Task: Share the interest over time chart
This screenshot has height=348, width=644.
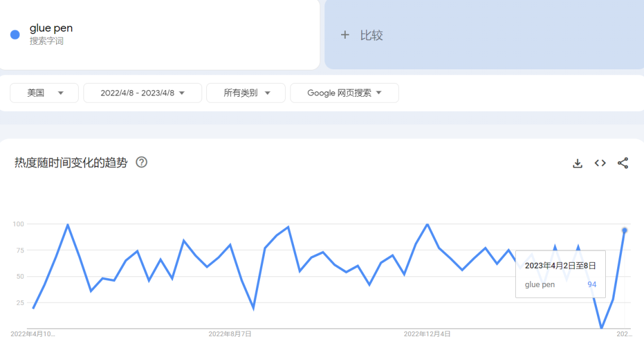Action: click(623, 163)
